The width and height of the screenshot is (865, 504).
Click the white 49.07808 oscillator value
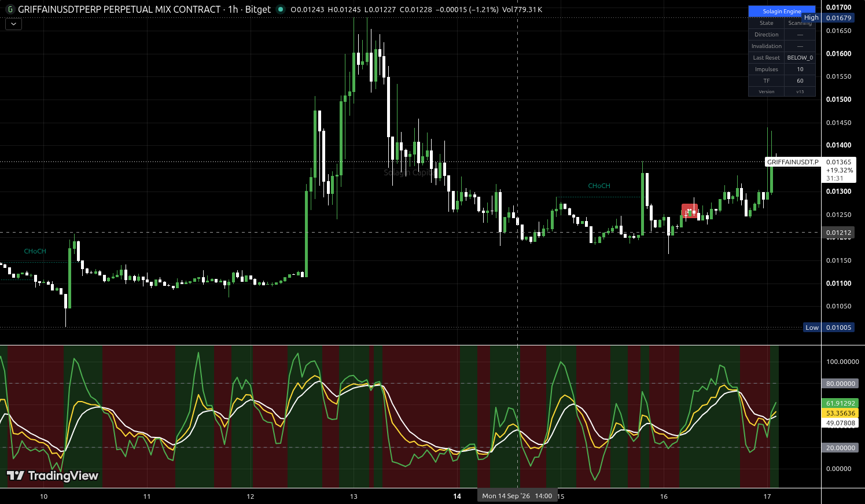click(840, 423)
